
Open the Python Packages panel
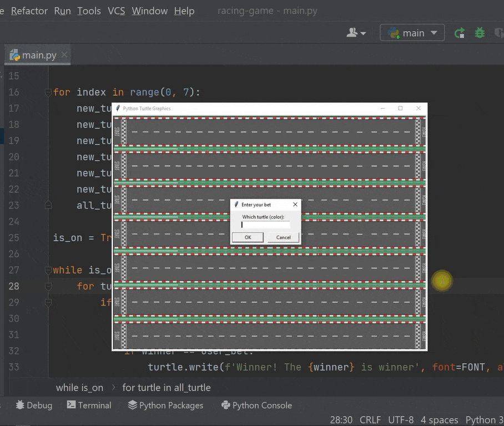coord(165,405)
